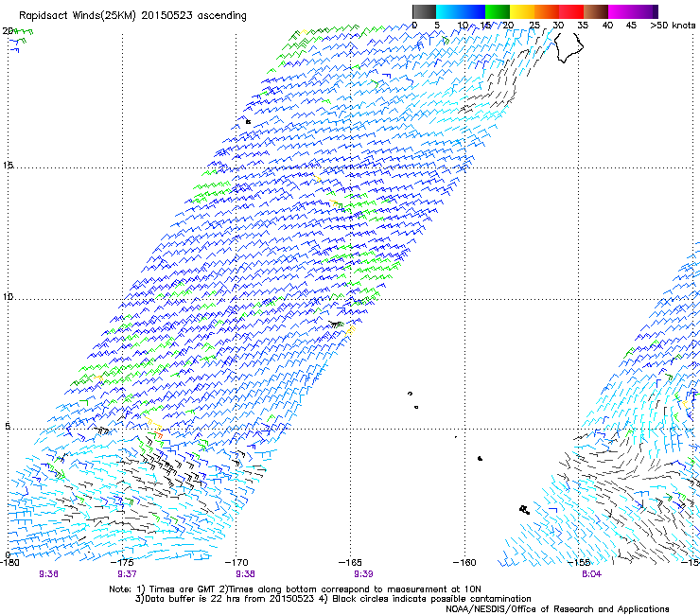Click the purple '9:38' swath time label
The image size is (700, 615).
click(x=246, y=574)
